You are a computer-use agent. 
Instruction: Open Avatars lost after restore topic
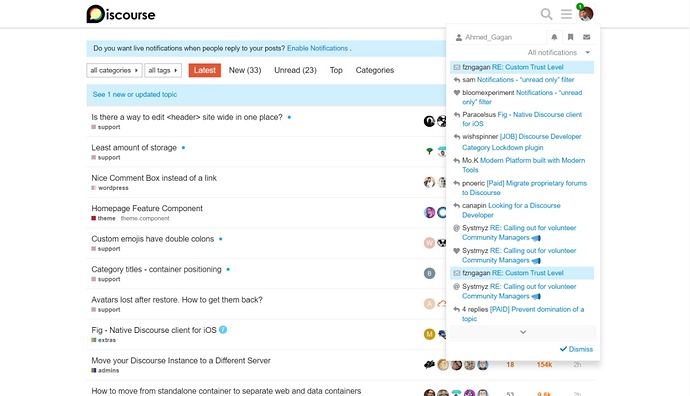tap(177, 300)
